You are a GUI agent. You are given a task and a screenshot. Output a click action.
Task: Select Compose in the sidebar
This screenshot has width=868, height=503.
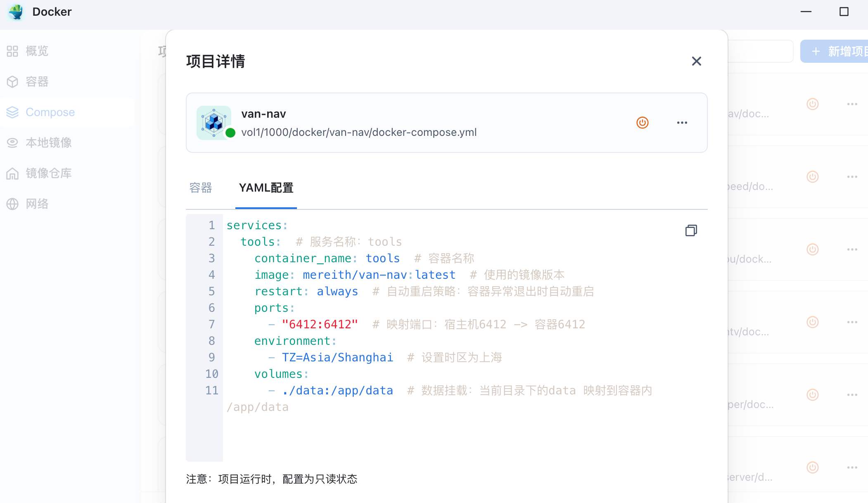pos(50,112)
